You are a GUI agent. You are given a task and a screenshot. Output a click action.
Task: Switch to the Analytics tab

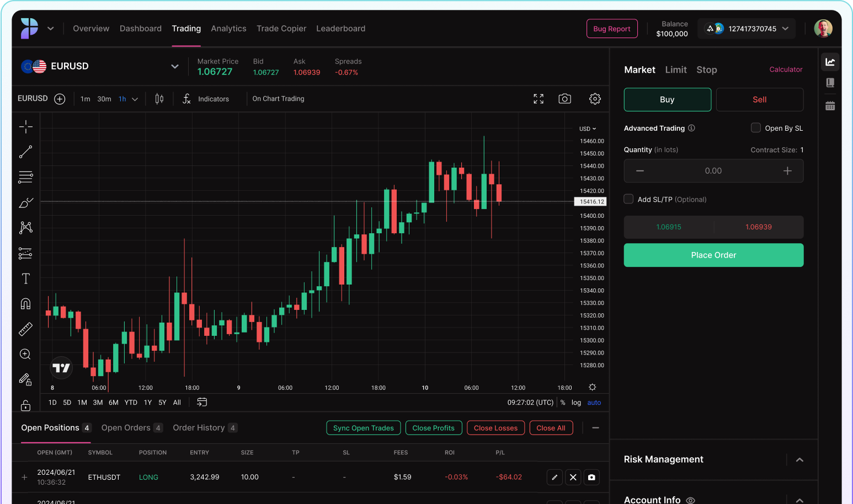228,29
